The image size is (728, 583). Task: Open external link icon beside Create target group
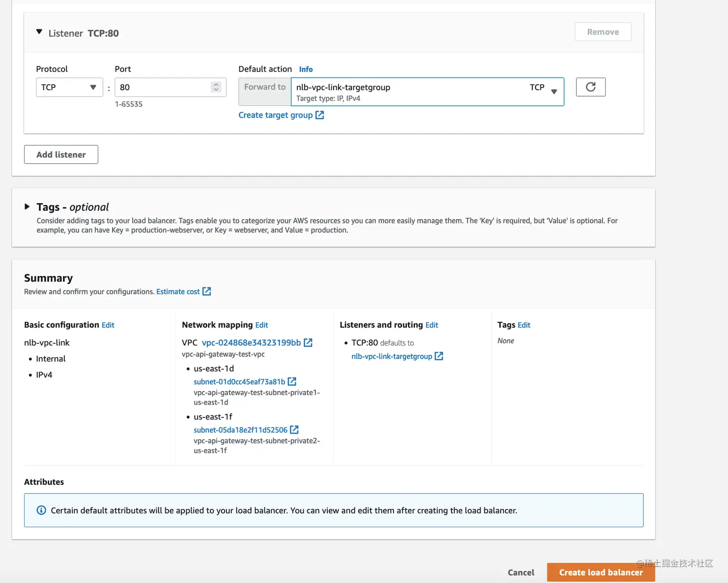320,115
